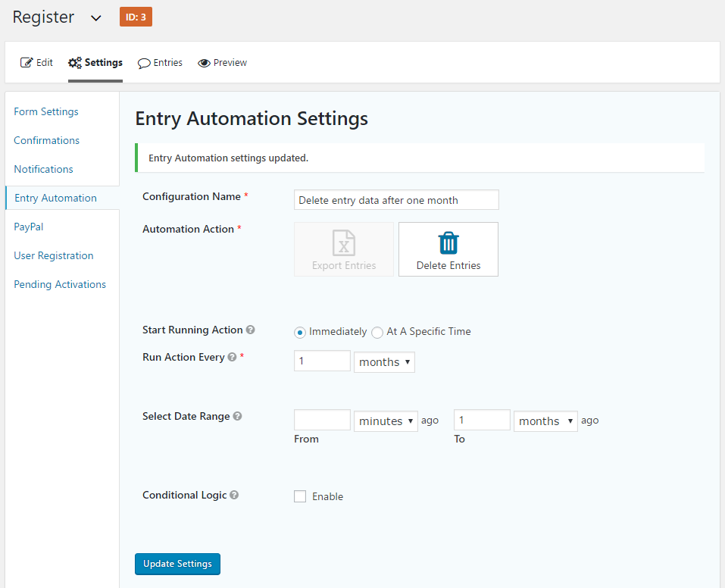Click the Configuration Name text field
This screenshot has height=588, width=725.
[x=396, y=200]
